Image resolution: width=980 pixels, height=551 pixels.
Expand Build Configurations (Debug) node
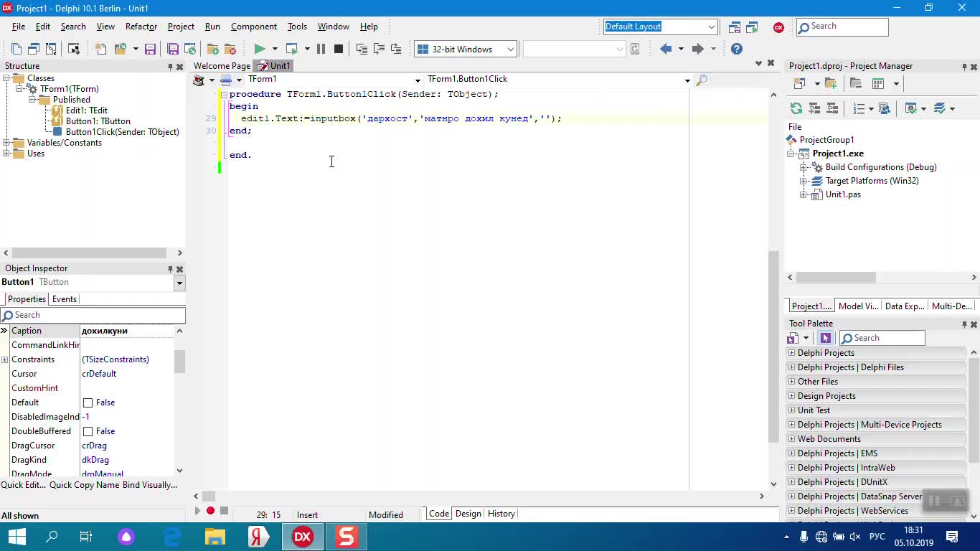(x=804, y=167)
